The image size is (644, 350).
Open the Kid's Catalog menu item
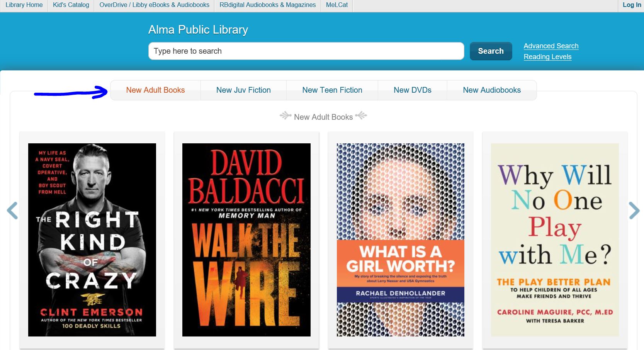point(71,5)
